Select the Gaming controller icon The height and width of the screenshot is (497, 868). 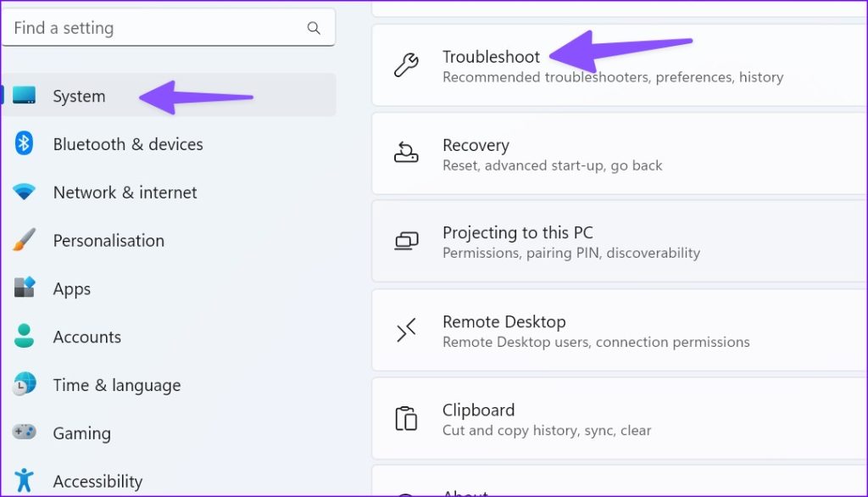coord(25,432)
